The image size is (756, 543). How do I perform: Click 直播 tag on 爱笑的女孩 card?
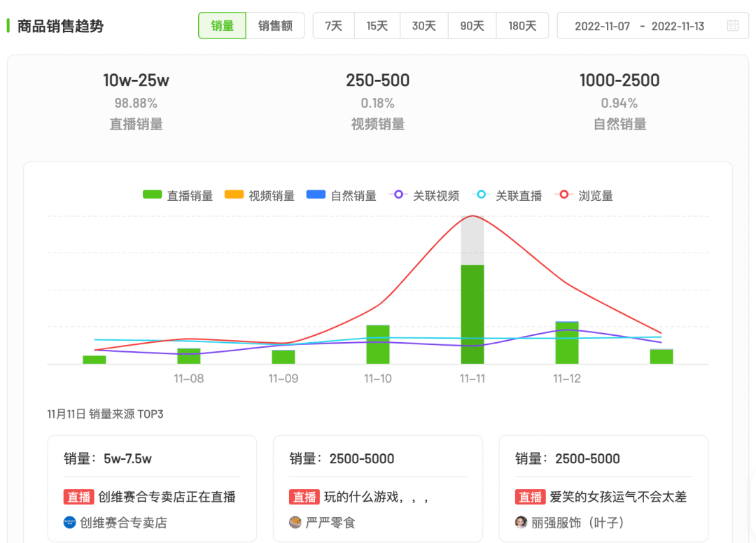click(530, 497)
